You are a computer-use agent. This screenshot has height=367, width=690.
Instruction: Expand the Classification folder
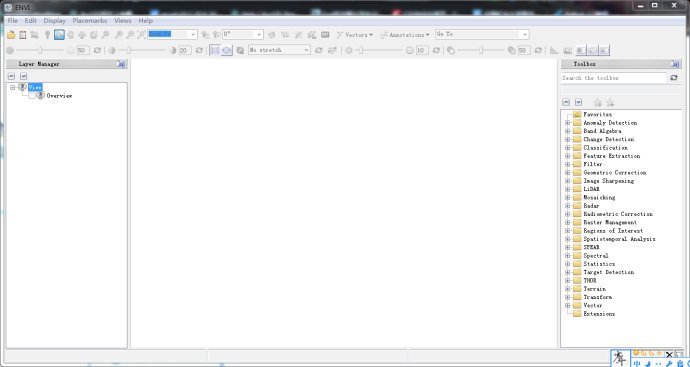tap(568, 148)
